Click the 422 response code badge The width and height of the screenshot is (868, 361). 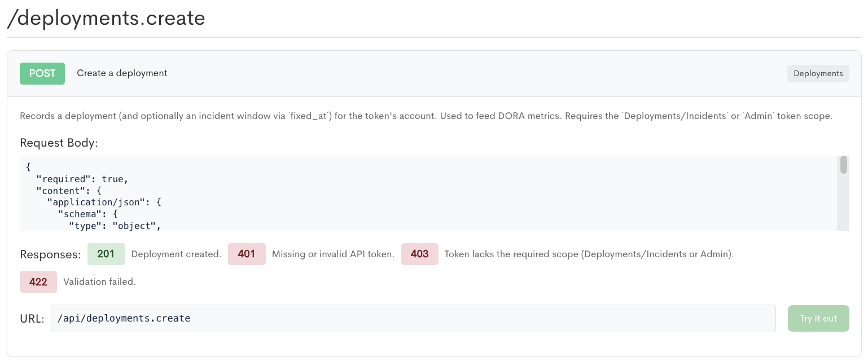[38, 281]
